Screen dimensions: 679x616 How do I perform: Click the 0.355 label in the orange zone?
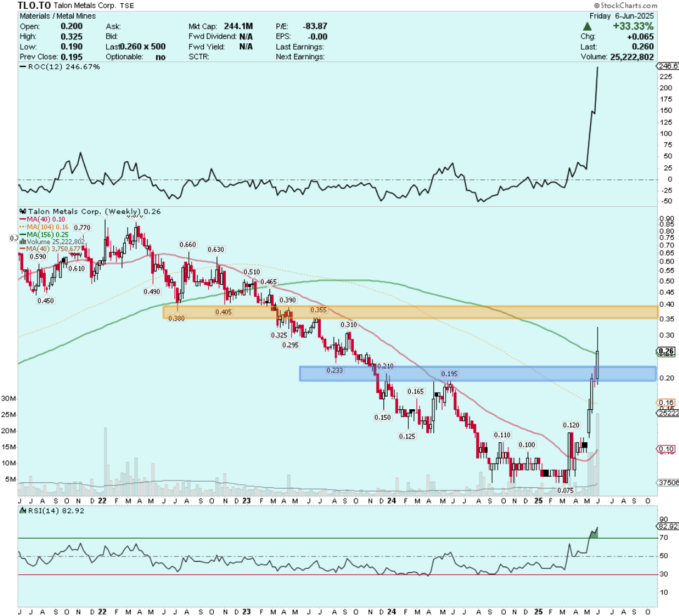[318, 310]
